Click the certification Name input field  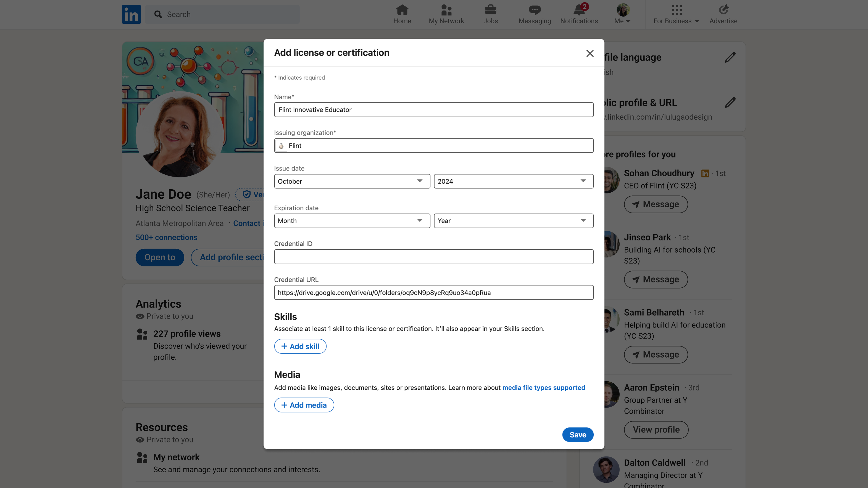tap(434, 109)
